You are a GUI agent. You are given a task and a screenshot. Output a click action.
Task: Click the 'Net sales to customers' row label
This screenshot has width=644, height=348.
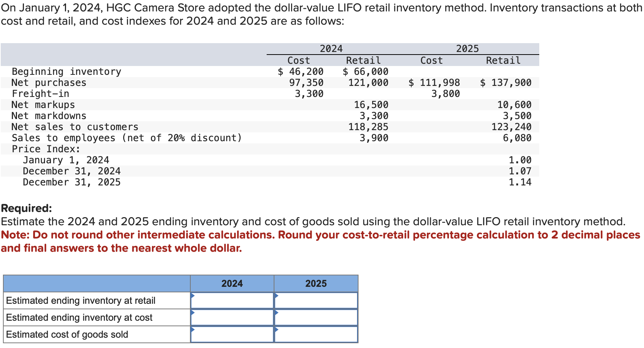point(75,127)
